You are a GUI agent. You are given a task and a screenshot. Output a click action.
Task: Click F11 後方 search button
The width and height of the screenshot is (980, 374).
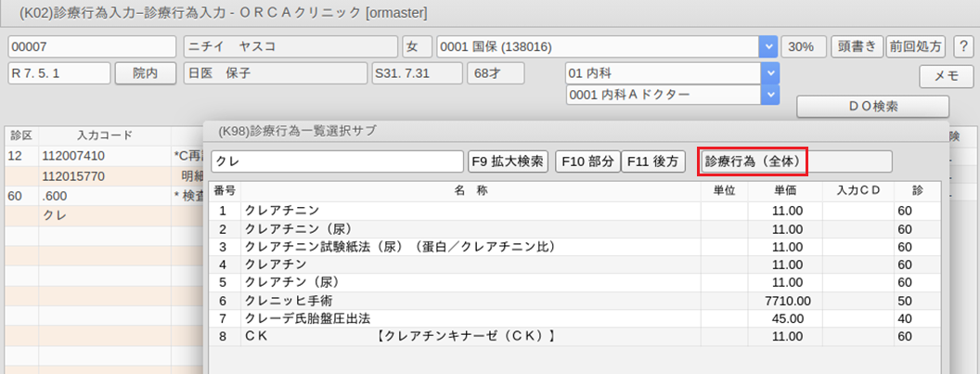653,161
